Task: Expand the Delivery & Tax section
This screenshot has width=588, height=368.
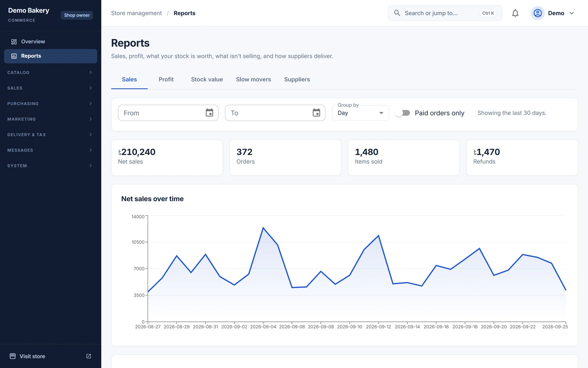Action: 51,134
